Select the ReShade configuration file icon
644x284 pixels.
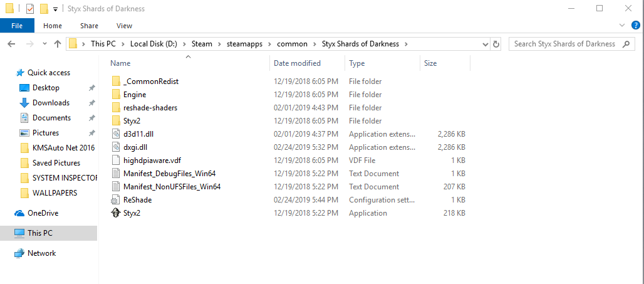tap(116, 200)
